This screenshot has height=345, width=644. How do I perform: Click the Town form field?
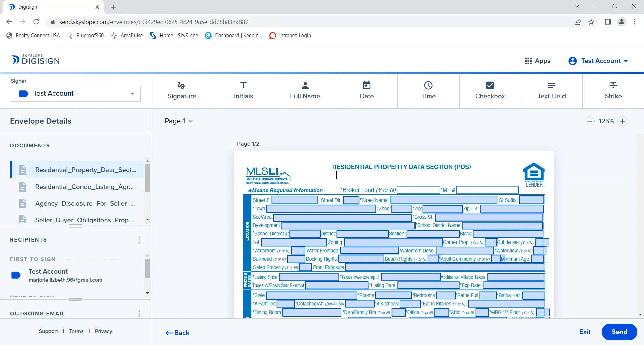pos(321,209)
